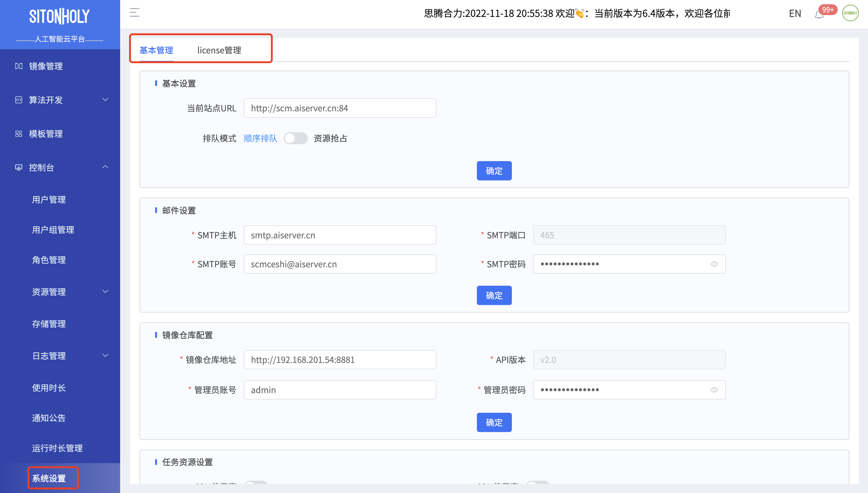Click the 管理员密码 password field
Viewport: 868px width, 493px height.
pyautogui.click(x=629, y=390)
